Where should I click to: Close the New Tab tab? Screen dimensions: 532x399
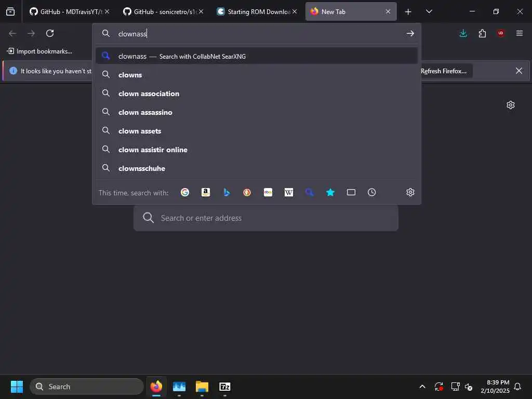pyautogui.click(x=388, y=11)
